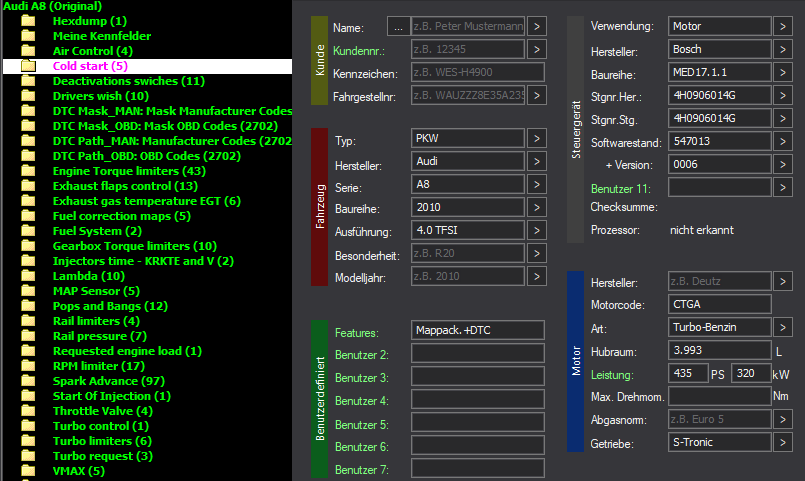
Task: Open the arrow dropdown for Kundennr. field
Action: 536,49
